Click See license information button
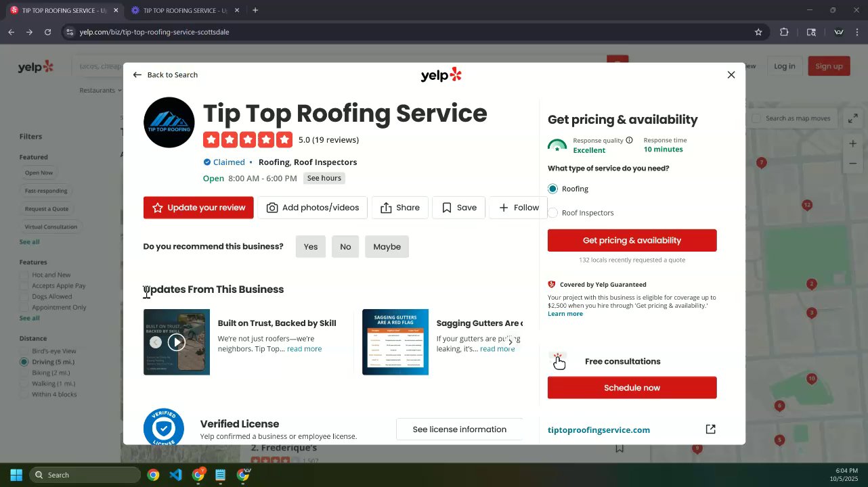Viewport: 868px width, 487px height. 460,430
